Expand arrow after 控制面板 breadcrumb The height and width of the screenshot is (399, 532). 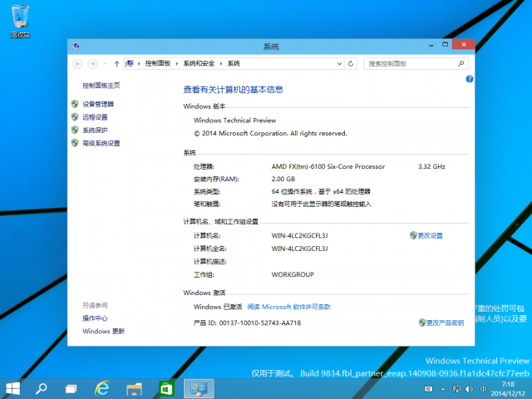[x=177, y=63]
